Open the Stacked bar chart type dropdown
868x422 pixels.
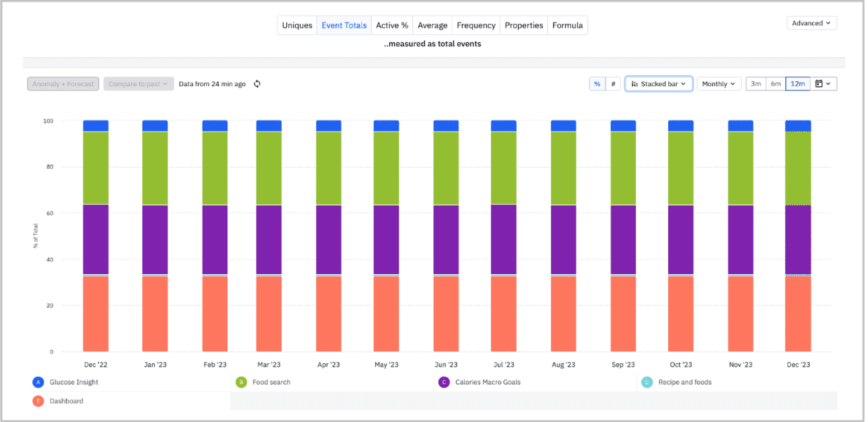point(659,83)
